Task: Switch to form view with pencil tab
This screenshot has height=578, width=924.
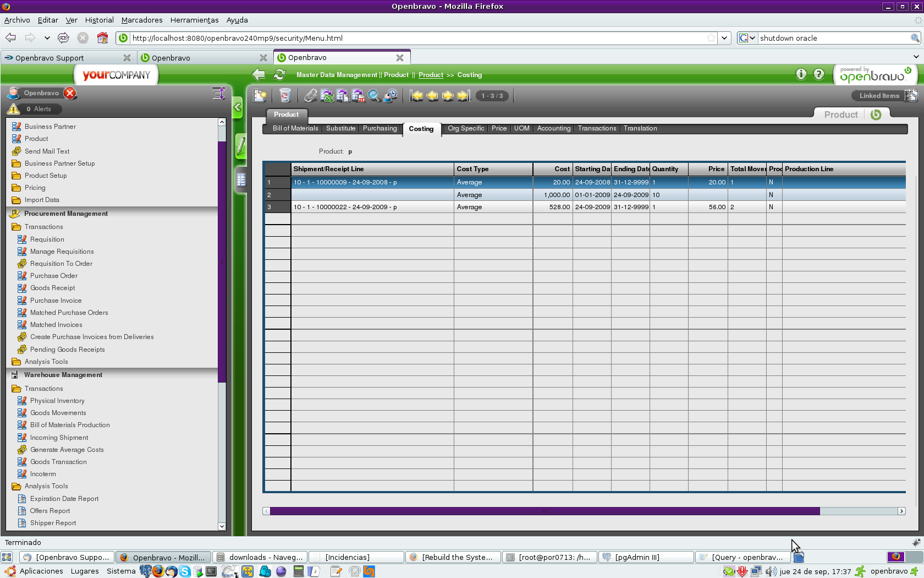Action: pyautogui.click(x=240, y=146)
